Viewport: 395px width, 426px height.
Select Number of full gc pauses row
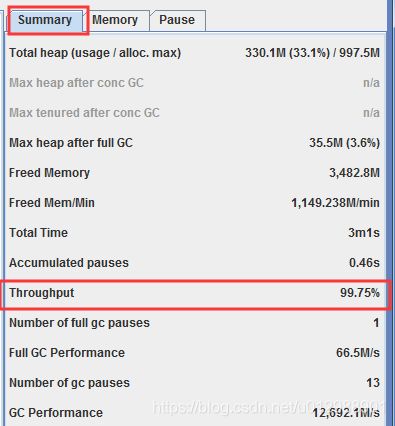[x=195, y=323]
